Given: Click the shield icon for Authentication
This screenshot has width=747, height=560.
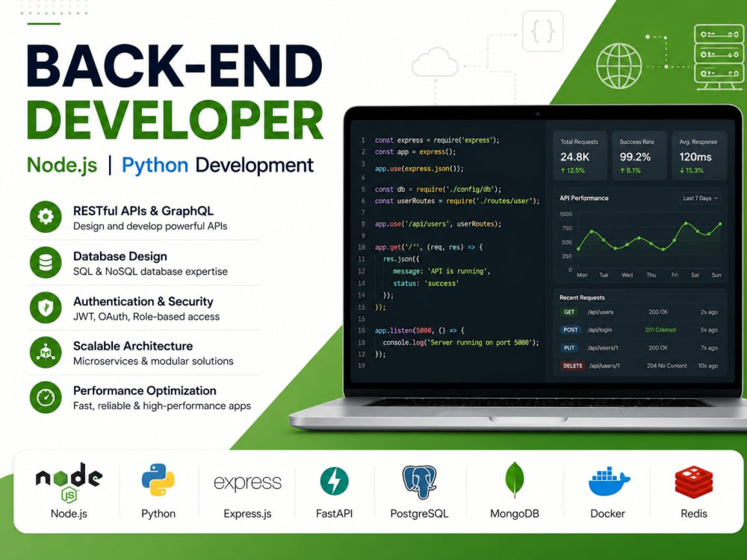Looking at the screenshot, I should 46,308.
